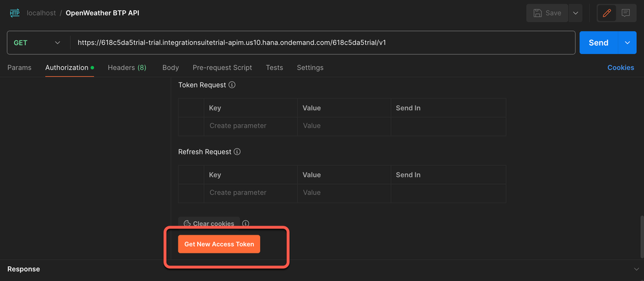This screenshot has width=644, height=281.
Task: Open the Save options dropdown arrow
Action: pos(575,13)
